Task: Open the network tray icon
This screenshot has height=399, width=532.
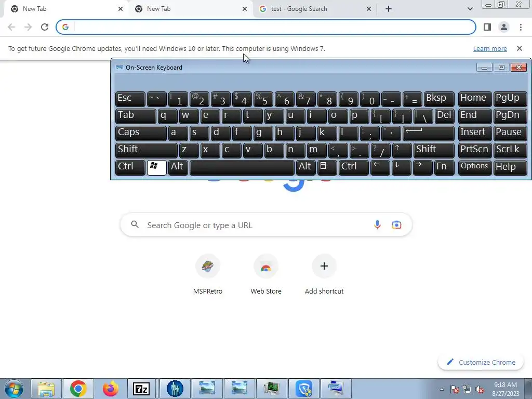Action: pyautogui.click(x=467, y=389)
